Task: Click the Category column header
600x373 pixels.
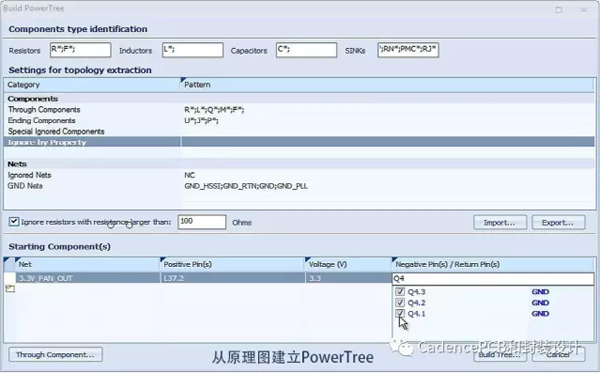Action: pos(92,85)
